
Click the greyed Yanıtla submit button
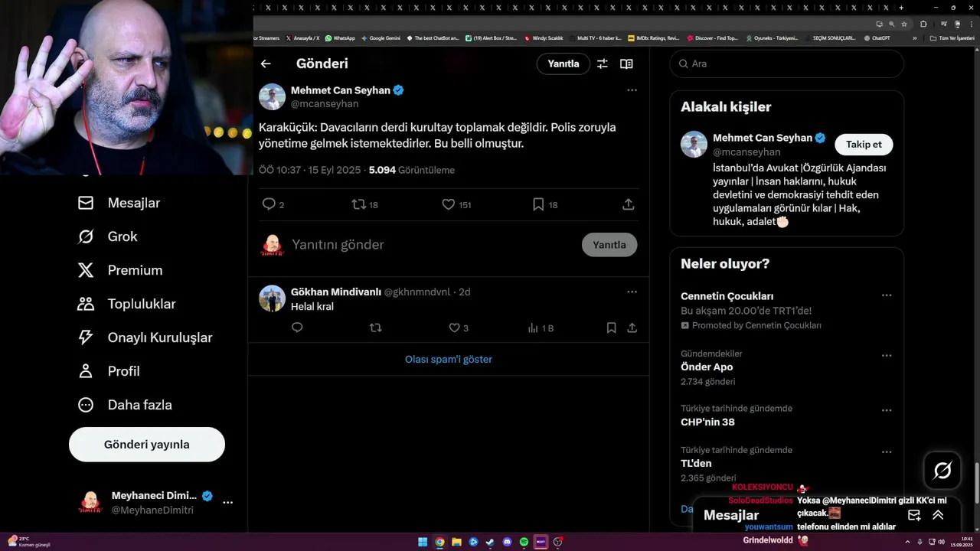609,245
